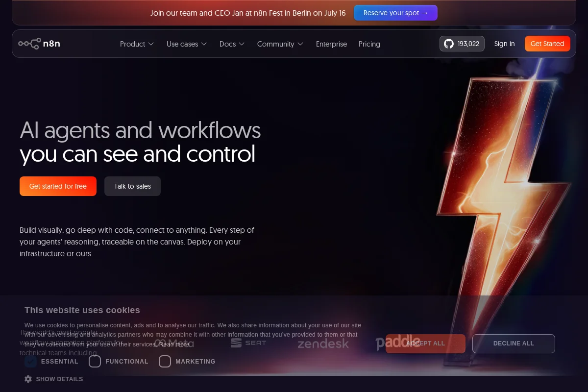Image resolution: width=588 pixels, height=392 pixels.
Task: Click Sign in
Action: tap(504, 44)
